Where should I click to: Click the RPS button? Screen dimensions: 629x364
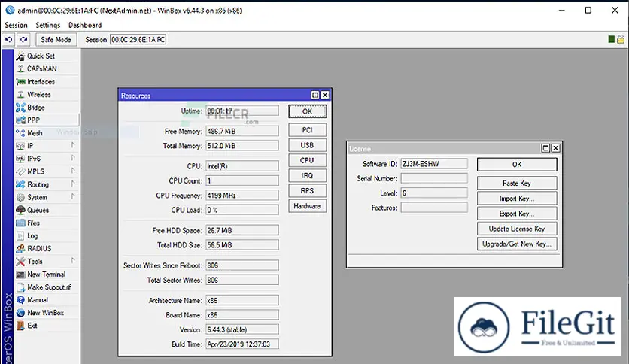[x=307, y=191]
